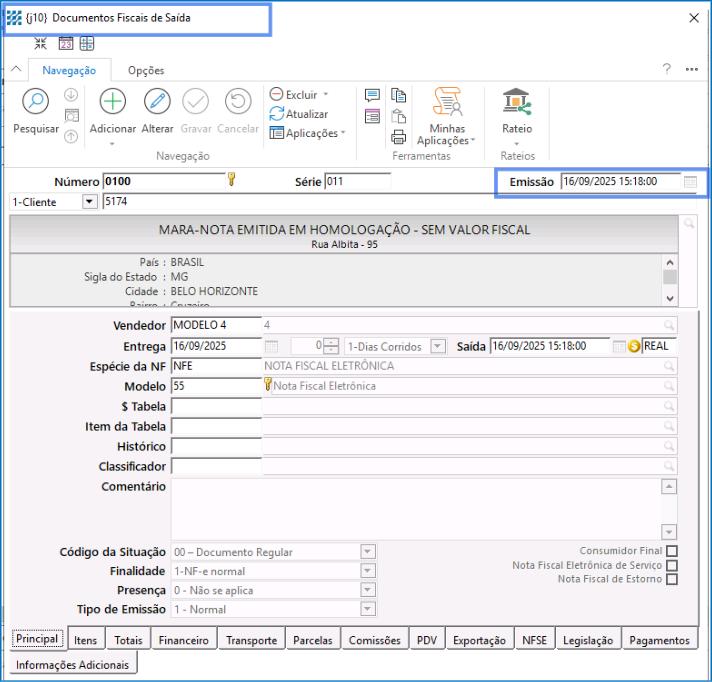712x682 pixels.
Task: Open the Emissão calendar picker icon
Action: coord(690,182)
